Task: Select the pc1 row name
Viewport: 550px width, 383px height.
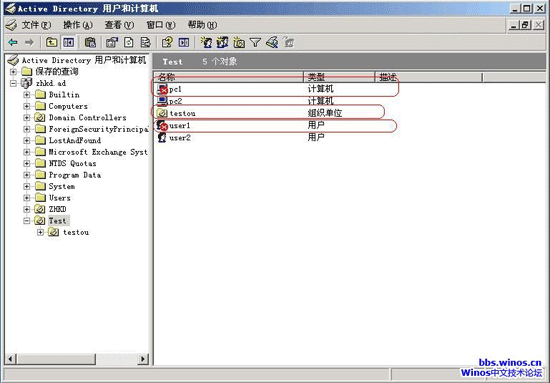Action: click(x=175, y=89)
